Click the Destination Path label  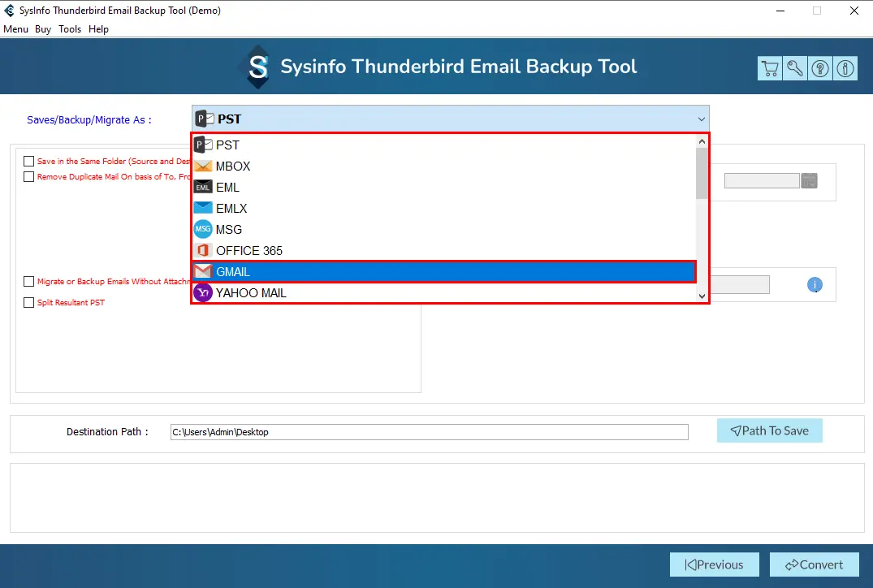[x=107, y=431]
